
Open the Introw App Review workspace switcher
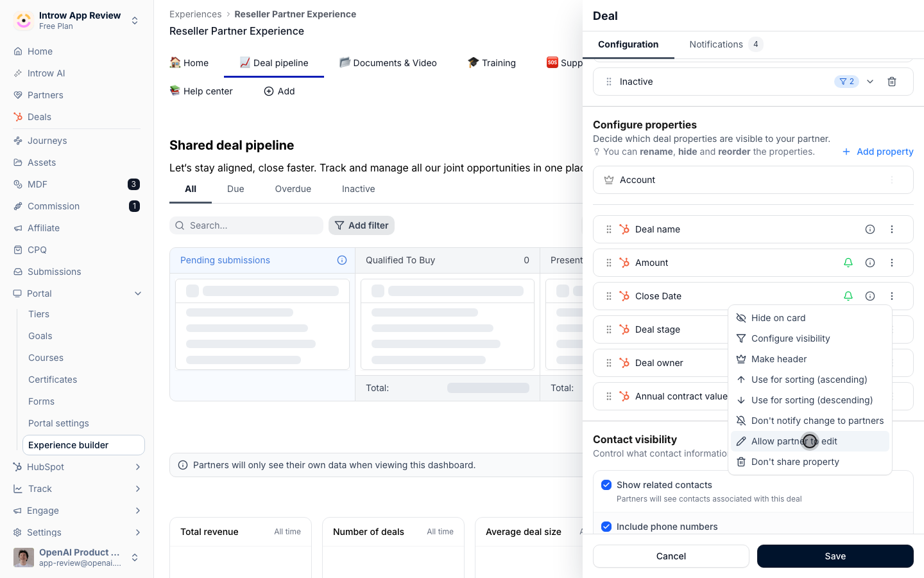tap(77, 21)
